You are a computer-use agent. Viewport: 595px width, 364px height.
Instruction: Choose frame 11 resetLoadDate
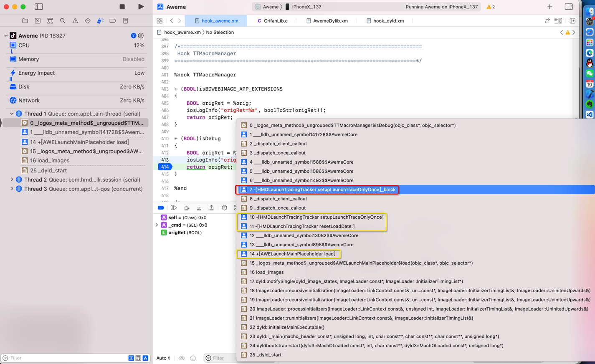(x=415, y=226)
